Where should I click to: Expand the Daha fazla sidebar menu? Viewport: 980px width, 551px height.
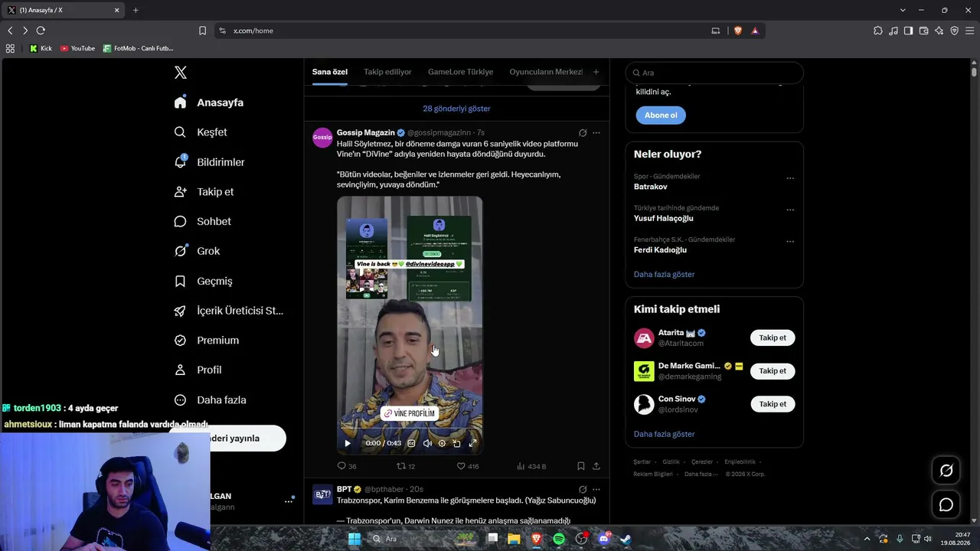click(x=210, y=399)
